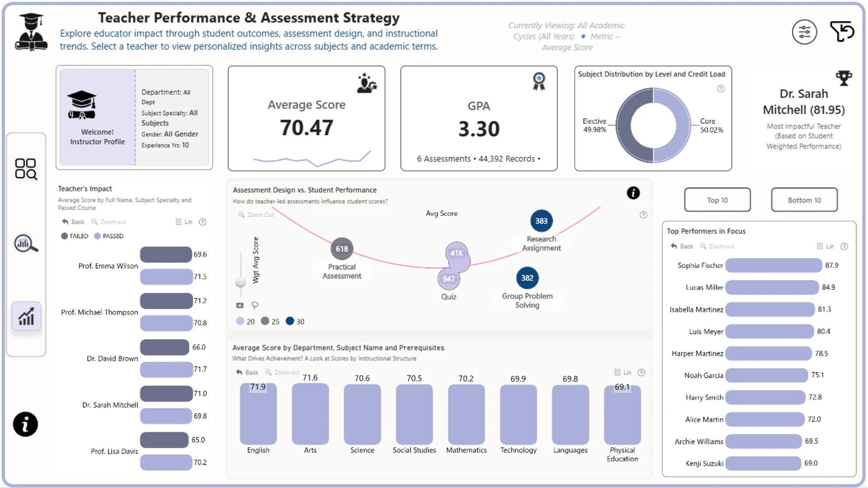This screenshot has width=868, height=488.
Task: Click "Dr. Sarah Mitchell" label in Teacher's Impact
Action: click(x=110, y=405)
